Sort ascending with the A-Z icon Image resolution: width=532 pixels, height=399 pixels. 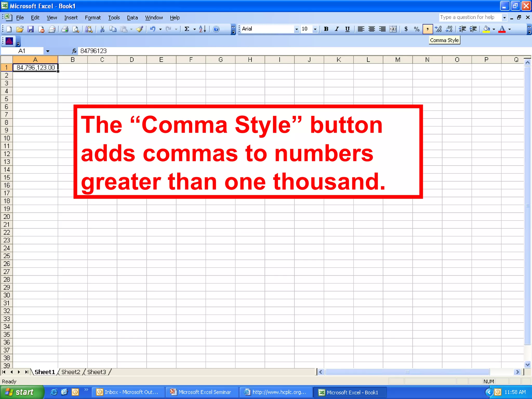203,29
